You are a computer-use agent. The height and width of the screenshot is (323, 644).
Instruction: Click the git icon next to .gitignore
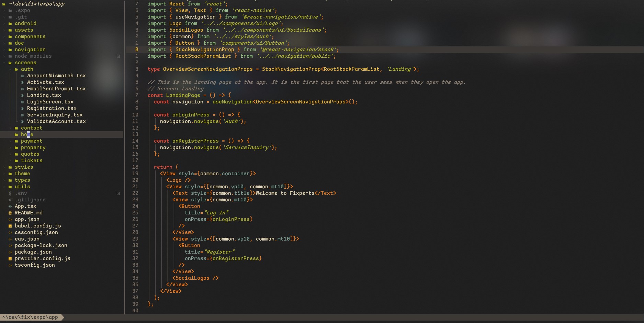[10, 200]
